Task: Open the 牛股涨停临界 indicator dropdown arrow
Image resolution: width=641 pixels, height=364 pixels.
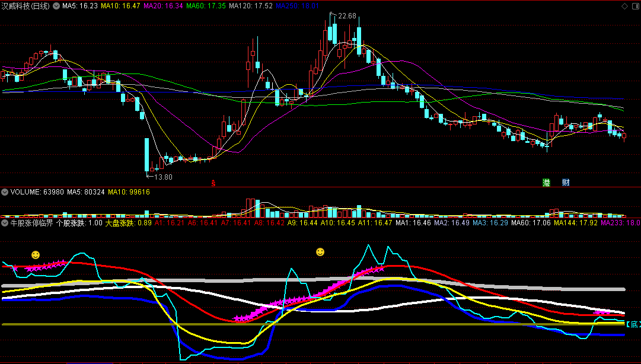Action: click(5, 223)
